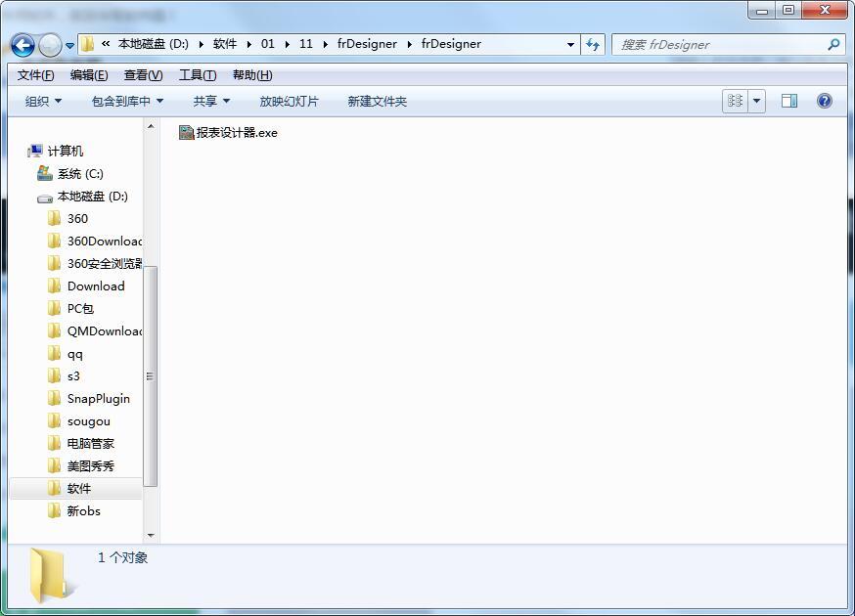Open the view options dropdown arrow
This screenshot has height=616, width=855.
(757, 101)
